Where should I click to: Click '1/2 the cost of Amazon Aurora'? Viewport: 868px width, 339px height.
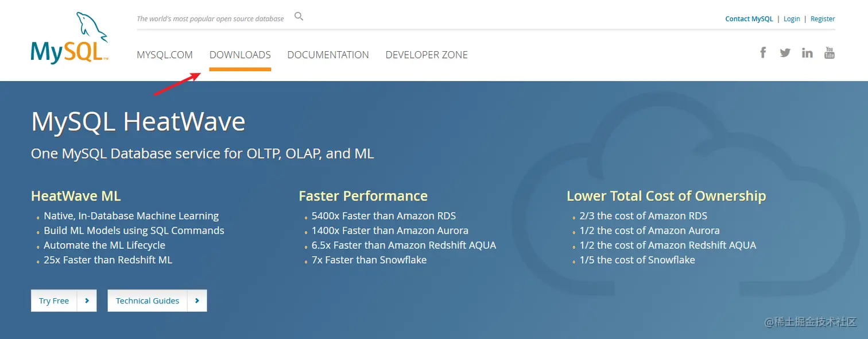click(650, 230)
